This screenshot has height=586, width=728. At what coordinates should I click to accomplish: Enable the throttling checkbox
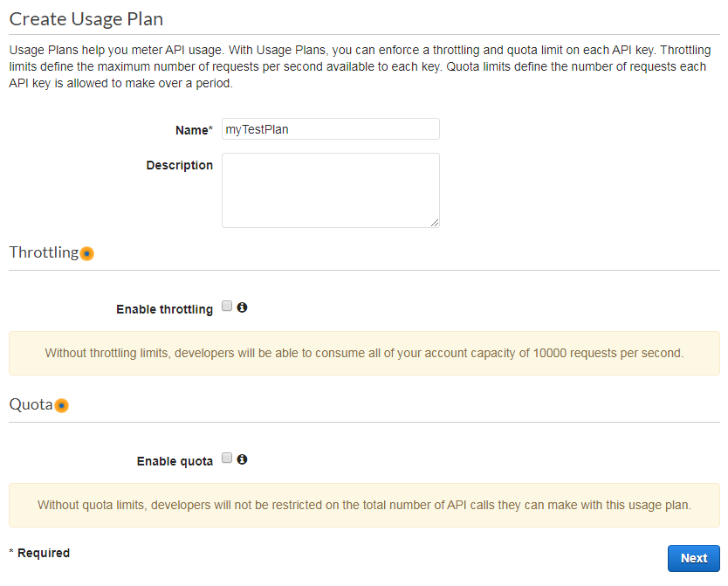click(x=225, y=307)
